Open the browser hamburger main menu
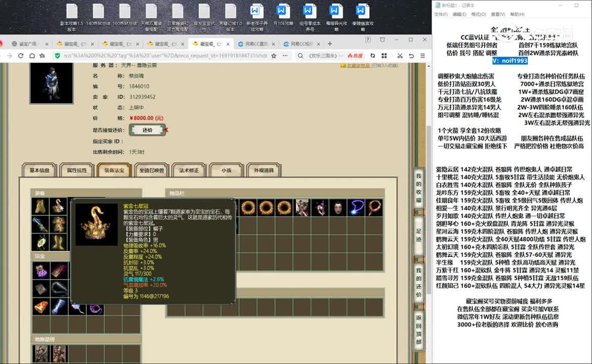The height and width of the screenshot is (364, 592). click(x=422, y=56)
